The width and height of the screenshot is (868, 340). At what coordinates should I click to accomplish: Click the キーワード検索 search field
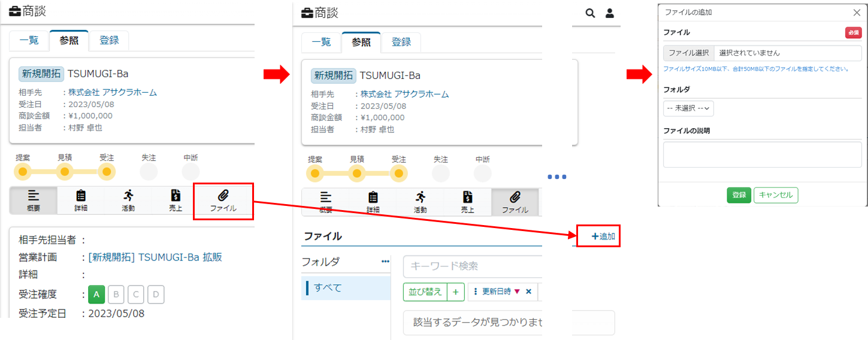473,266
